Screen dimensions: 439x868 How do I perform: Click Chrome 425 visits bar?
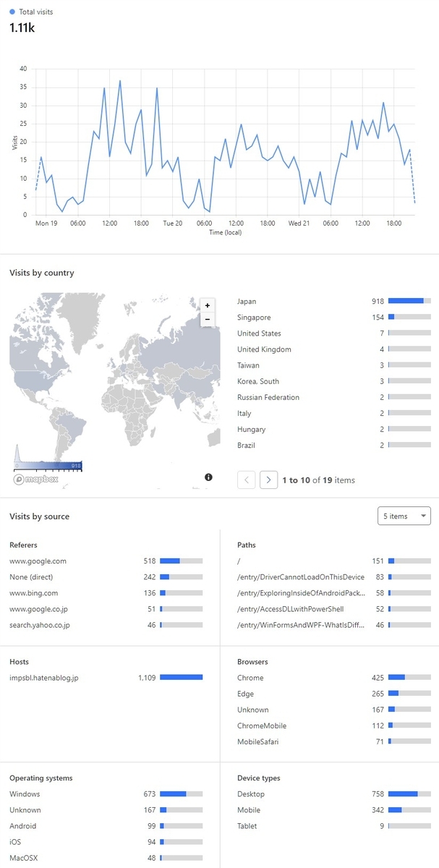pos(409,678)
